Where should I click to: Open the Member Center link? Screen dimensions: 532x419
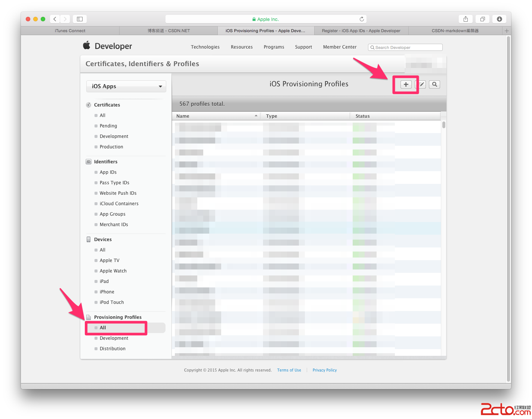point(340,47)
